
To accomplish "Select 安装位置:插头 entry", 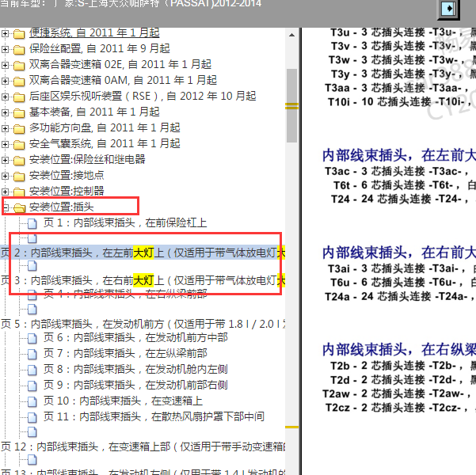I will pyautogui.click(x=61, y=207).
